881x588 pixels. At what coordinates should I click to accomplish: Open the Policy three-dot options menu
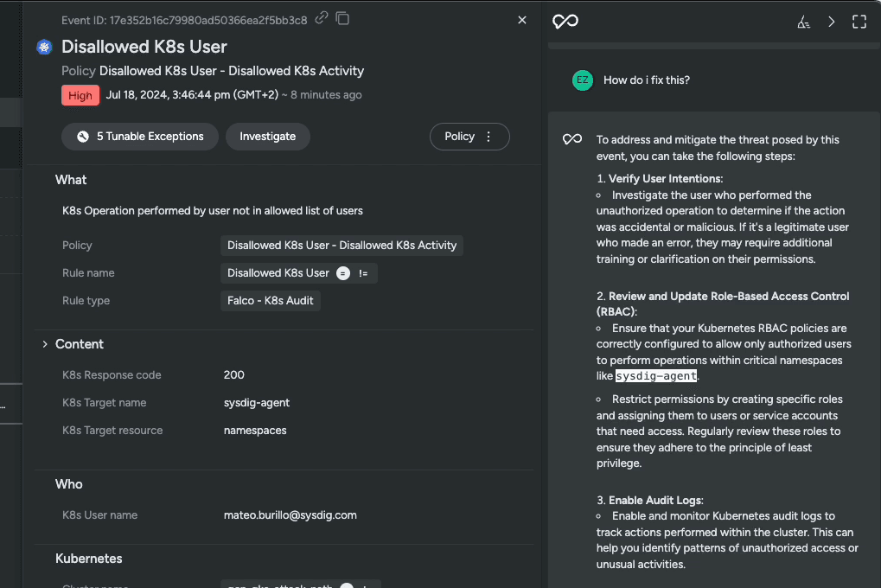488,137
